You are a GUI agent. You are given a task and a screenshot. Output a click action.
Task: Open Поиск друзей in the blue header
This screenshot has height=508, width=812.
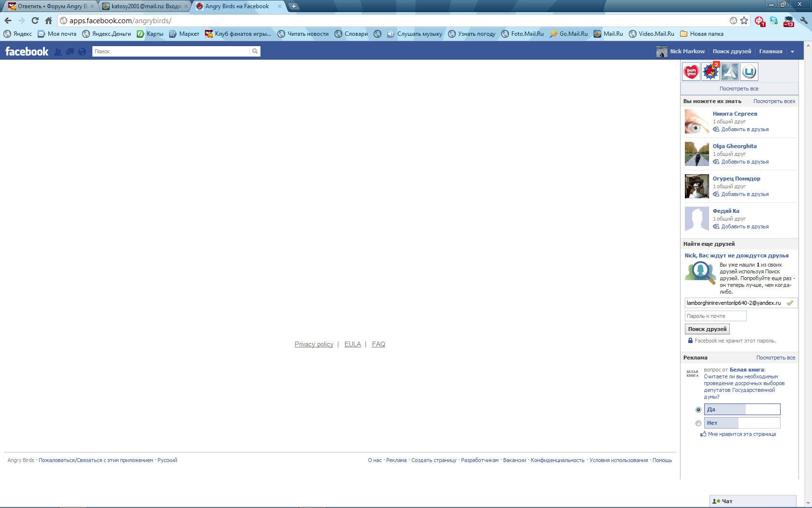point(732,51)
